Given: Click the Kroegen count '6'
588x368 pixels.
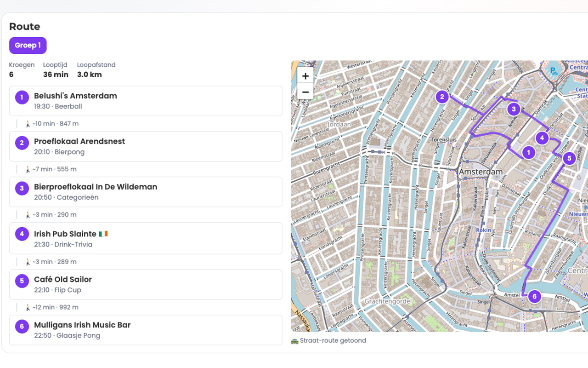Looking at the screenshot, I should (11, 75).
